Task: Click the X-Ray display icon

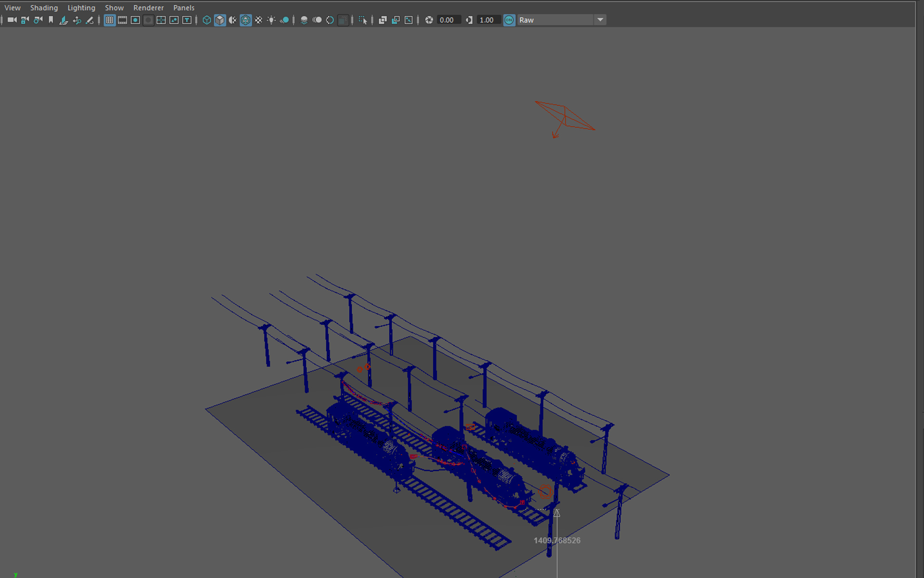Action: [x=383, y=20]
